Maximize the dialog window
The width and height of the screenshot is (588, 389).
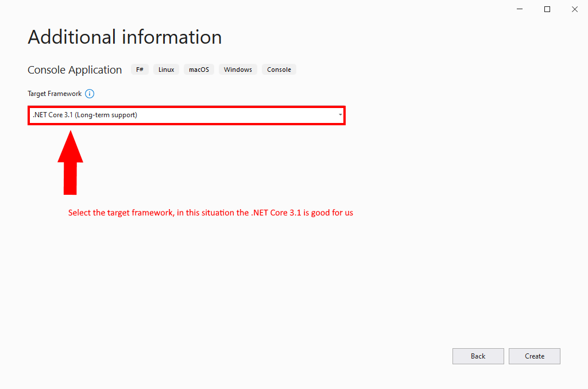coord(547,9)
